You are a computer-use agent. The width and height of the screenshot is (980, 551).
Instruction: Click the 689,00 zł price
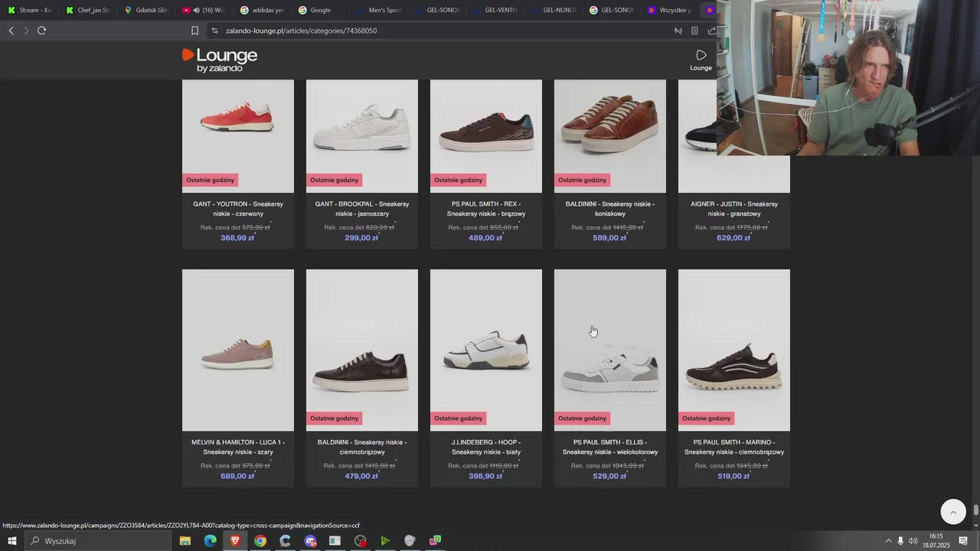coord(237,476)
